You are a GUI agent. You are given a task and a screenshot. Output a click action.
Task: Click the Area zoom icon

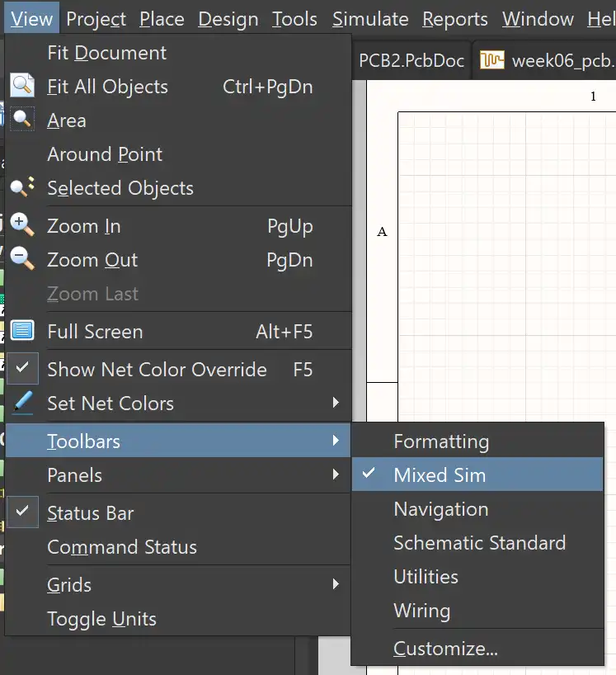pyautogui.click(x=22, y=120)
